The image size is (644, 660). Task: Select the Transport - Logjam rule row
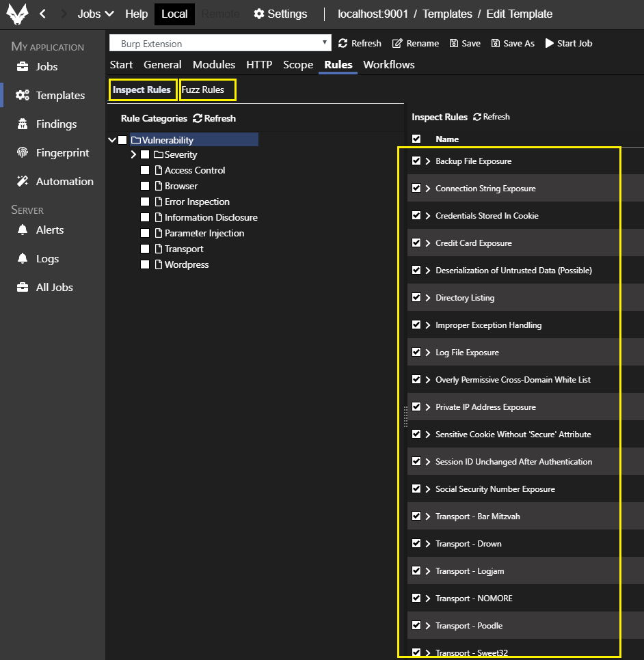pyautogui.click(x=525, y=570)
